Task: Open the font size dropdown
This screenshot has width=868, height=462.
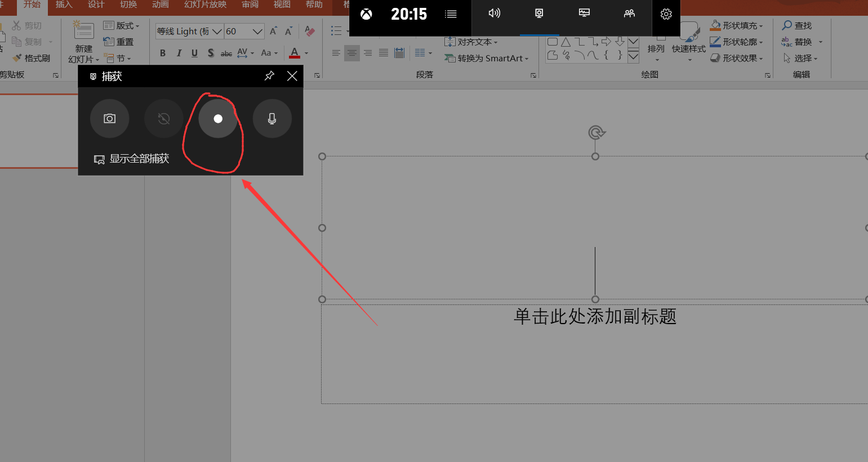Action: click(x=257, y=32)
